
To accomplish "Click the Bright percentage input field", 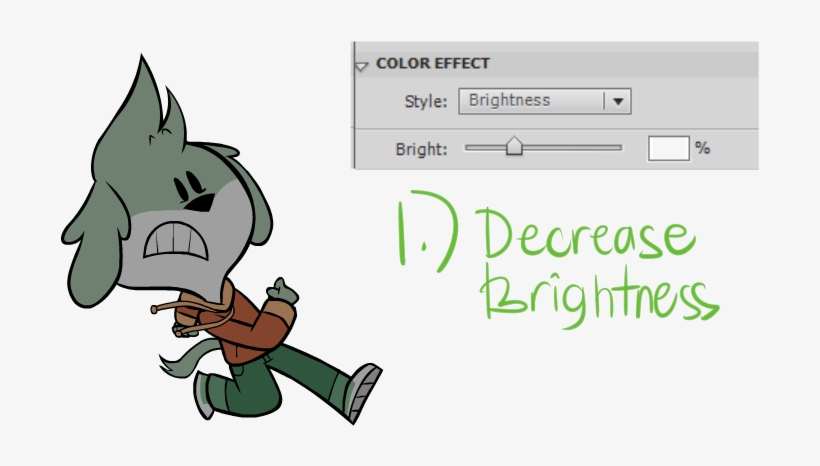I will pyautogui.click(x=669, y=148).
